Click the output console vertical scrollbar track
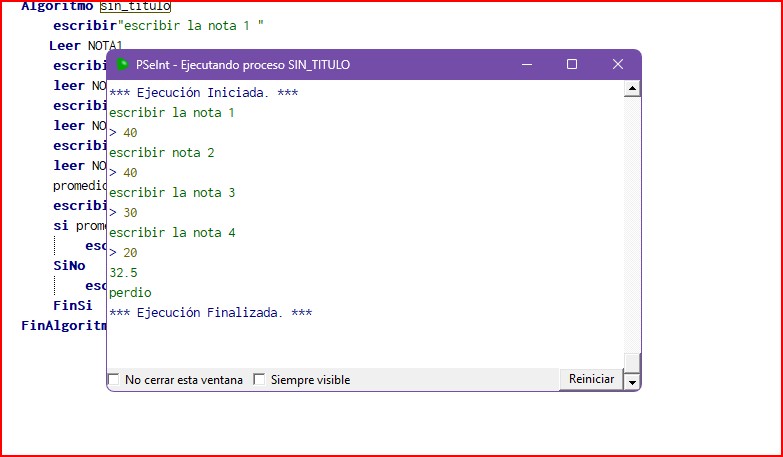 coord(631,220)
